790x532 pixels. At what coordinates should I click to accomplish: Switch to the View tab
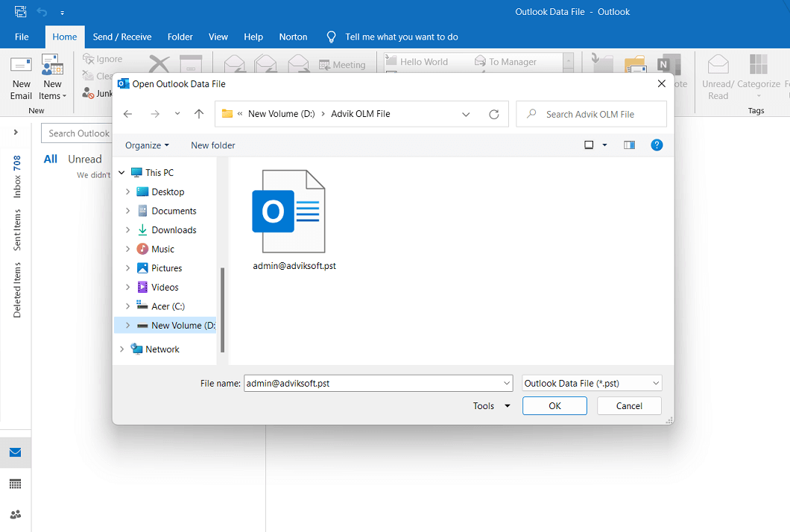pyautogui.click(x=218, y=37)
